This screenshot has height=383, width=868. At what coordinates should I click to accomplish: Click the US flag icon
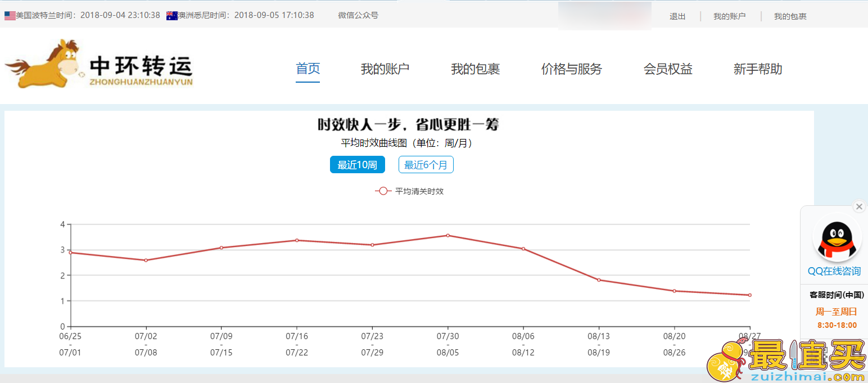point(10,16)
